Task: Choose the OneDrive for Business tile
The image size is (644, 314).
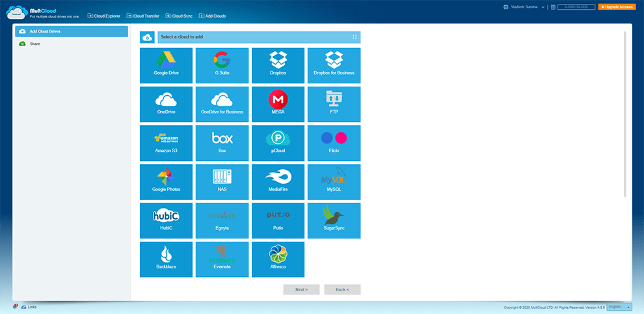Action: 222,104
